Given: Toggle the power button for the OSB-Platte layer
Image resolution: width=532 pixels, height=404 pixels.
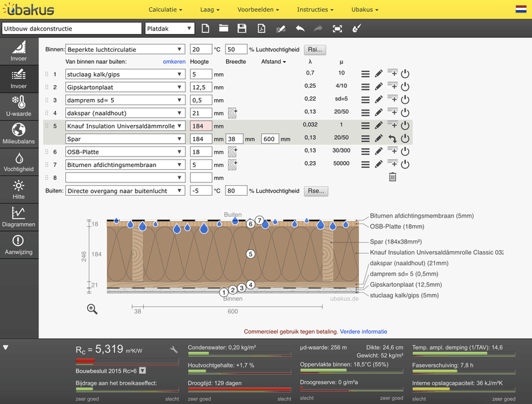Looking at the screenshot, I should tap(405, 151).
